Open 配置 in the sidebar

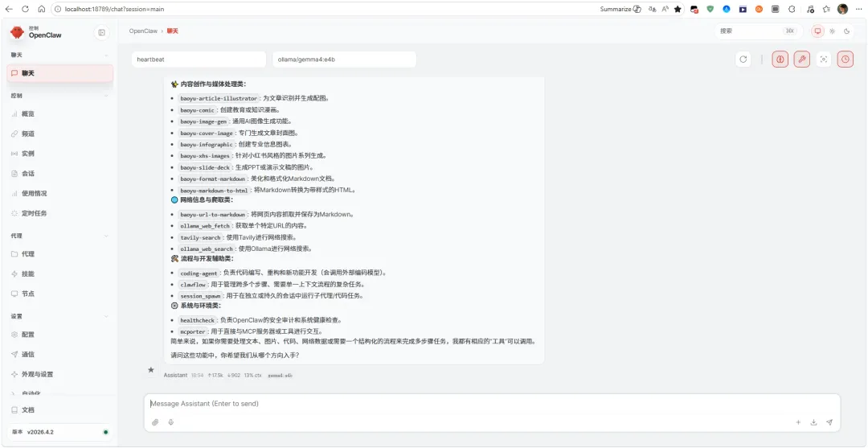(59, 335)
